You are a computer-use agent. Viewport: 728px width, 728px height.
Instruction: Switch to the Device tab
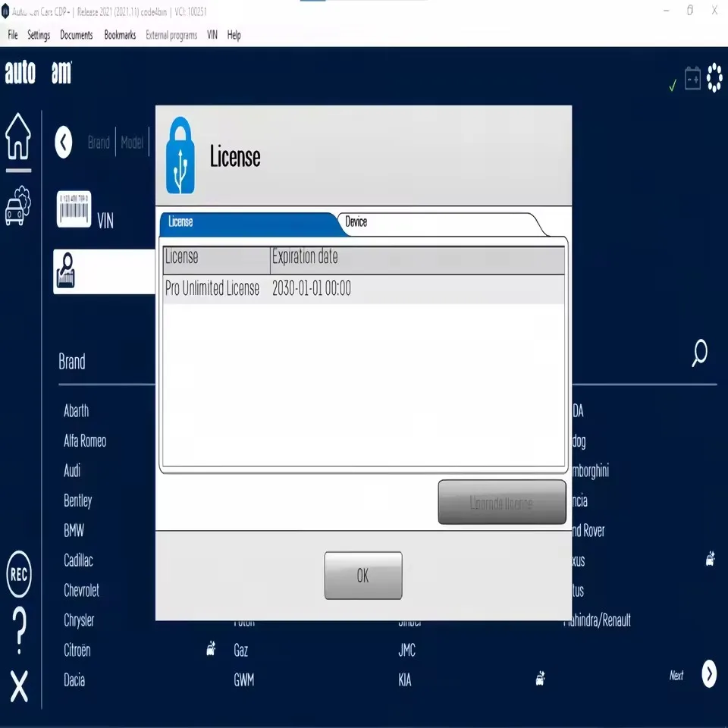pyautogui.click(x=441, y=223)
